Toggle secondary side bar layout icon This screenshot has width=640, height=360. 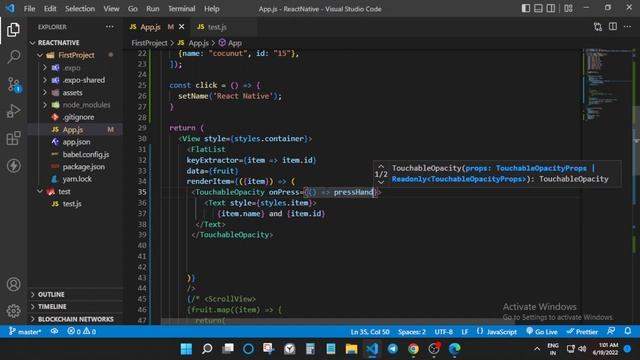(551, 8)
